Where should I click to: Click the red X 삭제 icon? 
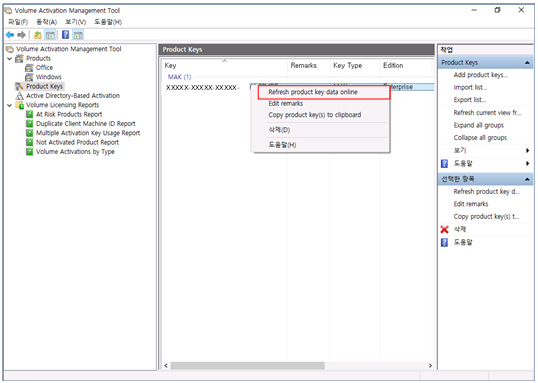[x=444, y=229]
